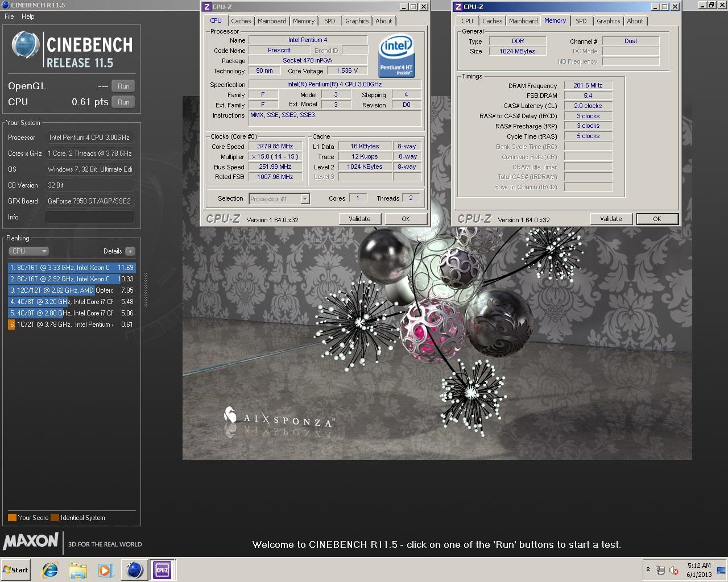The height and width of the screenshot is (582, 728).
Task: Switch to Memory tab in left CPU-Z window
Action: 304,21
